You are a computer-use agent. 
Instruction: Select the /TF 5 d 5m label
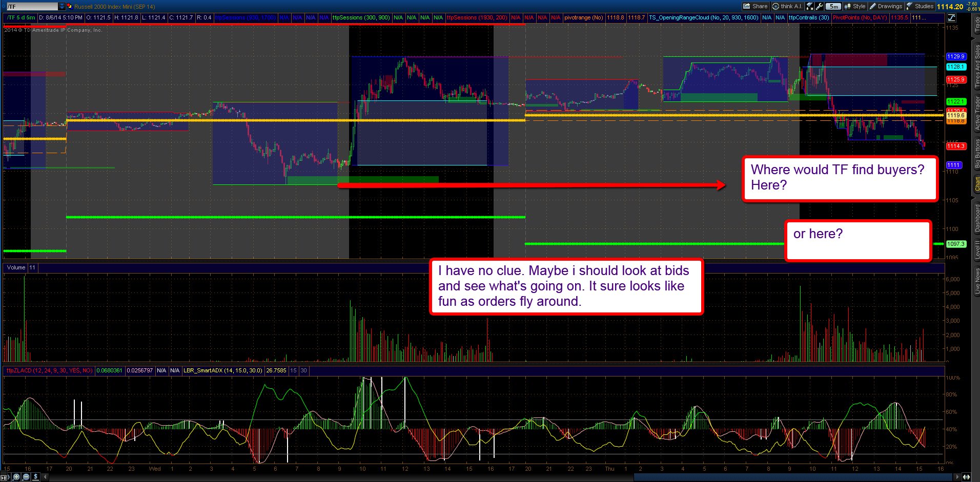[21, 17]
